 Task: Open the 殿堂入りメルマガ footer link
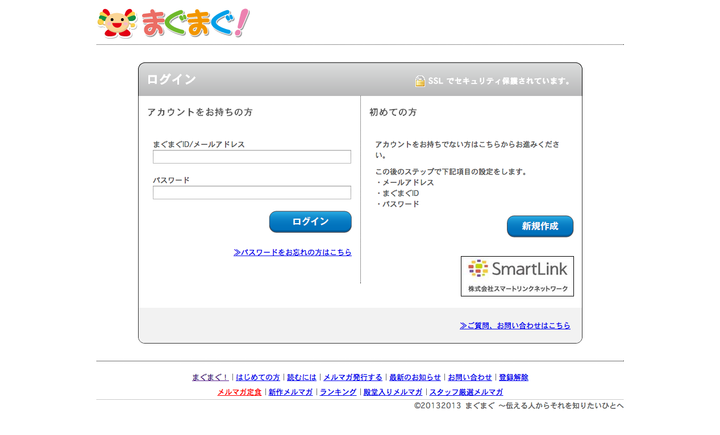pos(393,392)
